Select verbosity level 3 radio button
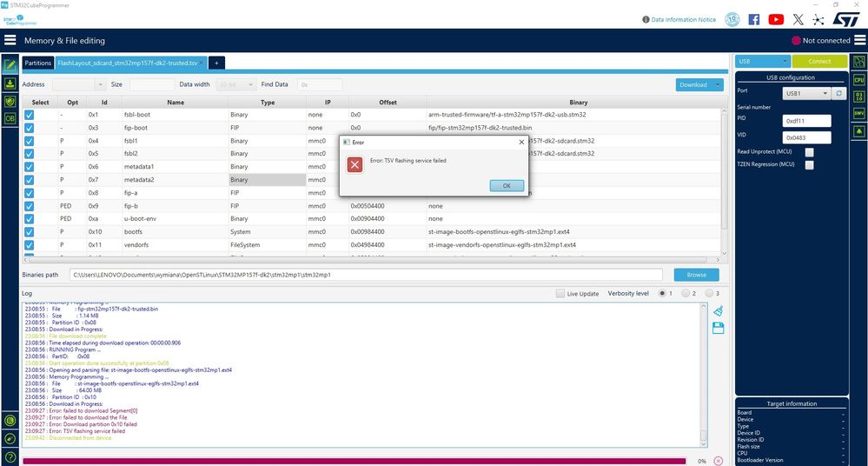The width and height of the screenshot is (868, 466). tap(709, 293)
